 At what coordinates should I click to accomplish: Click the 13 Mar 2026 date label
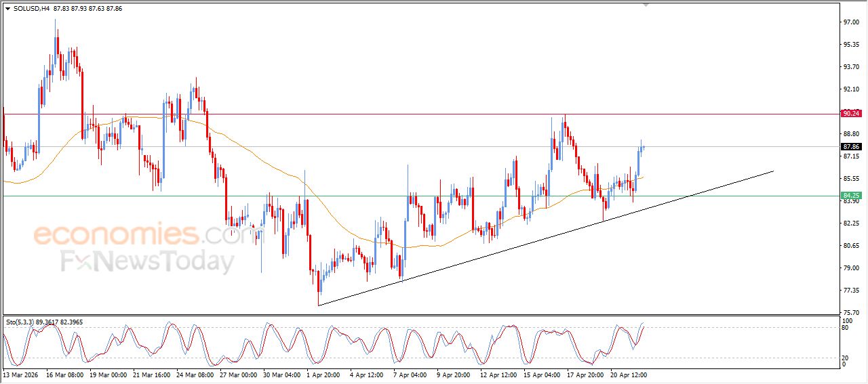(x=20, y=374)
